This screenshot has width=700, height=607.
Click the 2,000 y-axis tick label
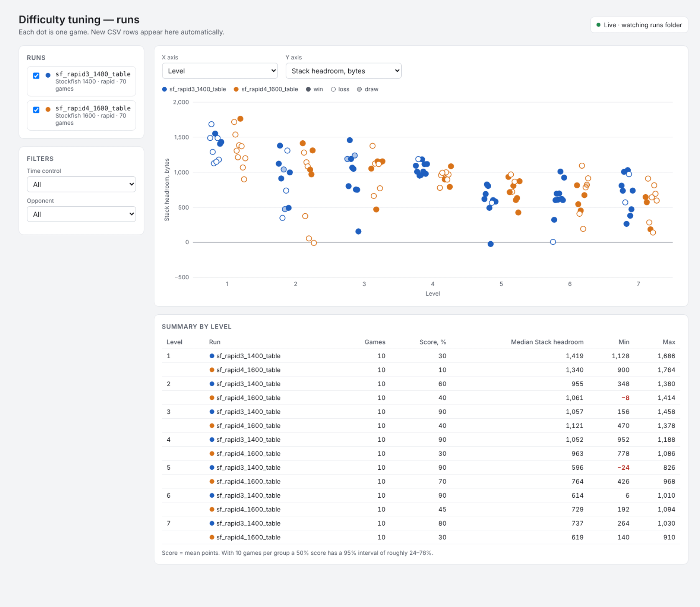coord(181,102)
